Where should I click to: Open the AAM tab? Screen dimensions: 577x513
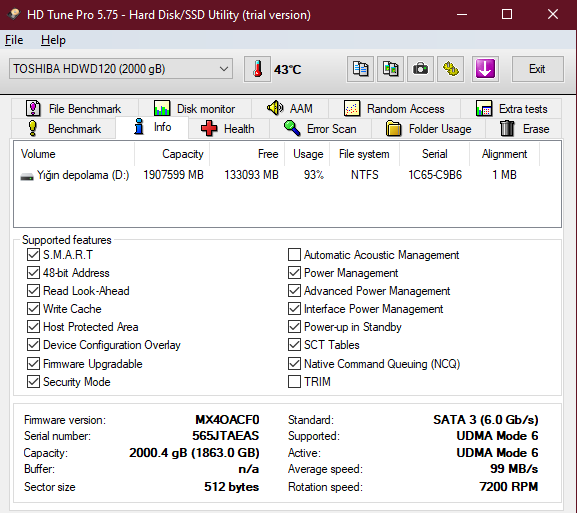pyautogui.click(x=290, y=109)
